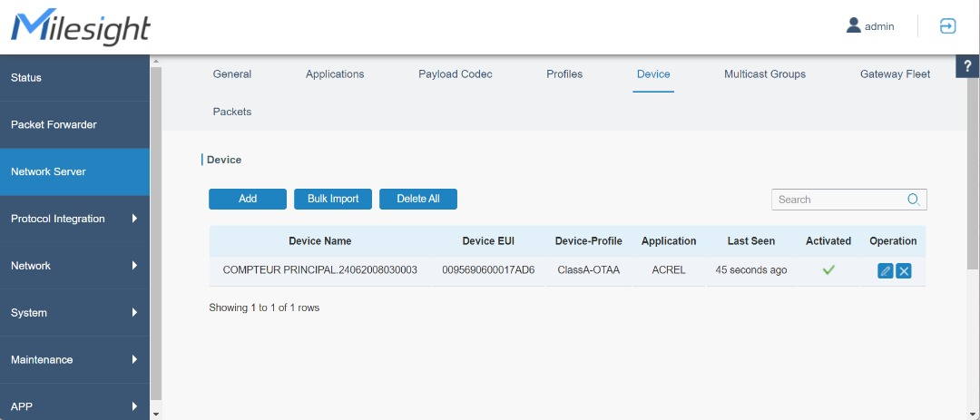Click the delete X icon in the device row
This screenshot has width=980, height=420.
[904, 271]
